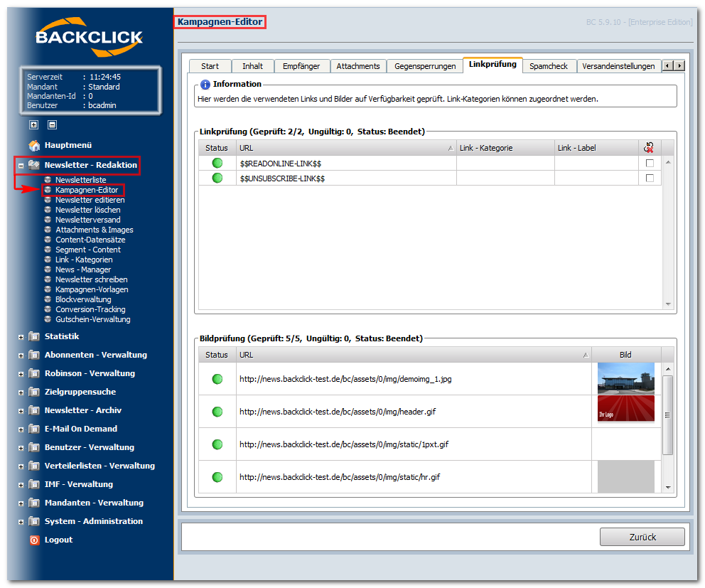Screen dimensions: 705x588
Task: Click the expand-all plus icon under server info
Action: [33, 124]
